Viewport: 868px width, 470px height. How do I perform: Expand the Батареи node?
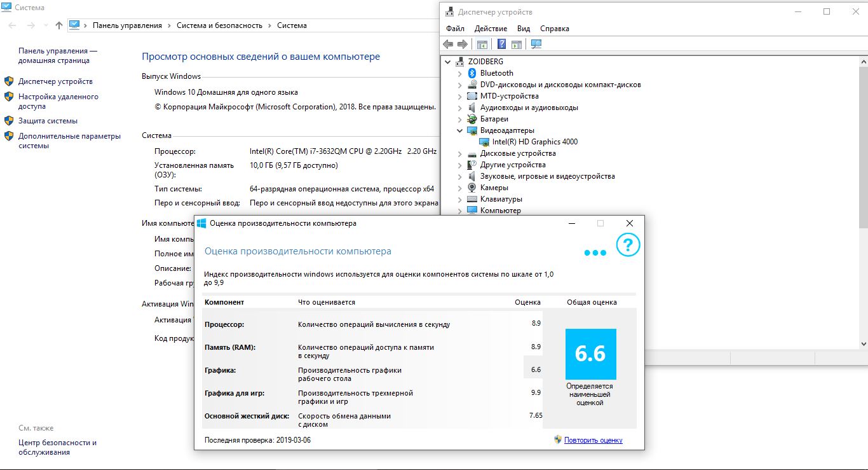[460, 119]
